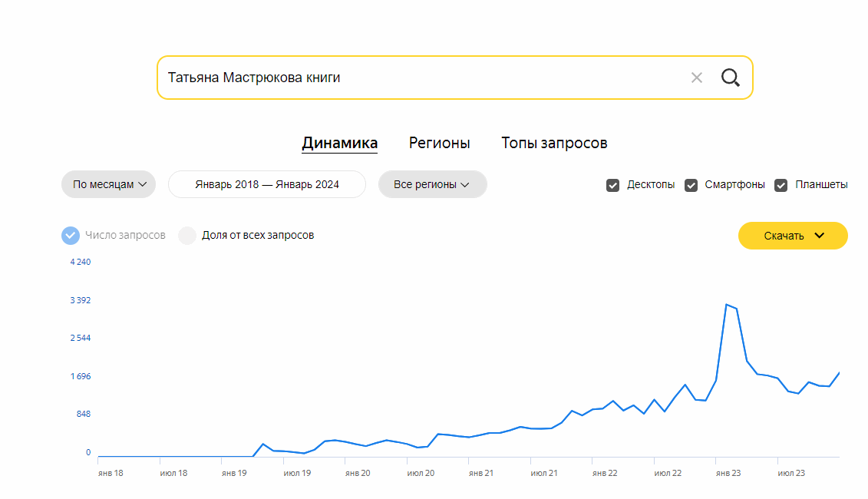Clear the search query with X icon
The image size is (868, 499).
click(697, 78)
